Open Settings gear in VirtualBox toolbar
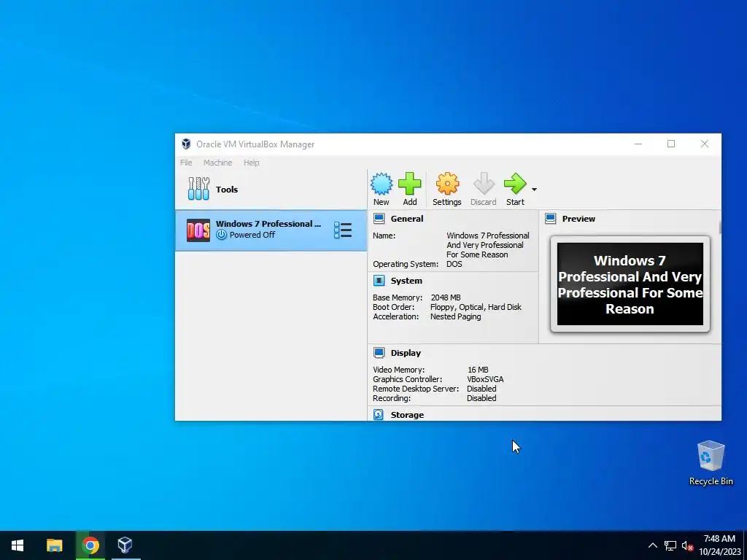 [447, 184]
